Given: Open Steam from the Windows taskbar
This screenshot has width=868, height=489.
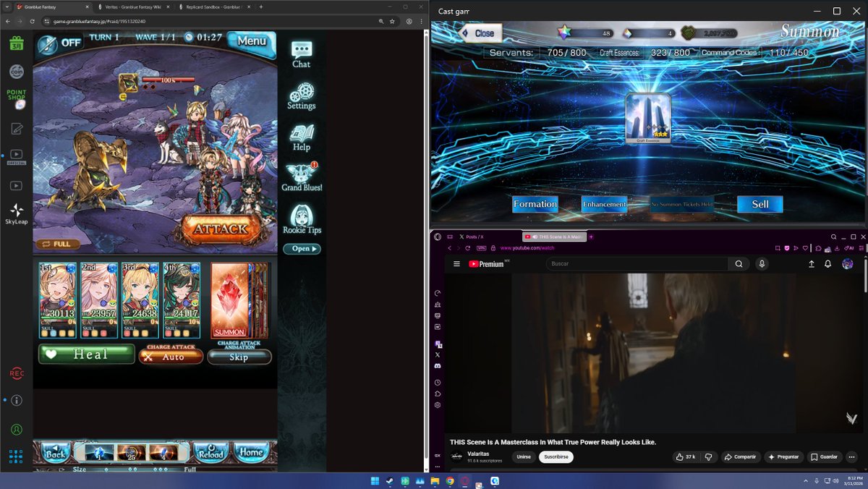Looking at the screenshot, I should tap(390, 481).
